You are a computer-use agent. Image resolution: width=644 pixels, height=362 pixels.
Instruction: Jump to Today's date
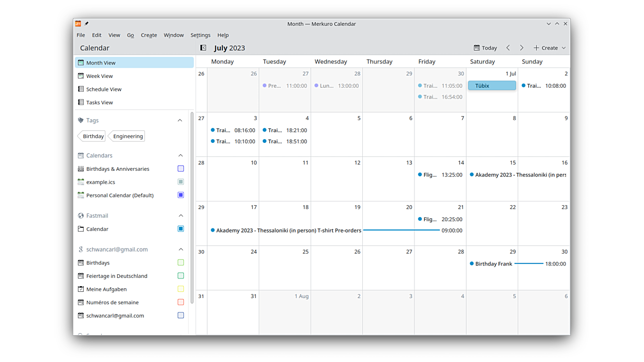[486, 48]
